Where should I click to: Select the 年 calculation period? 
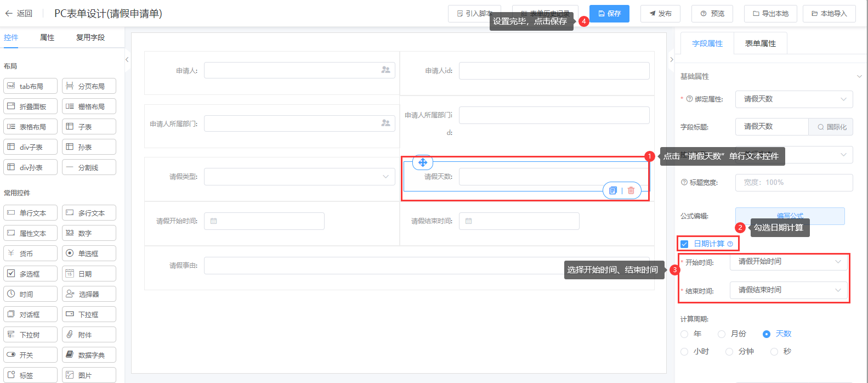(684, 334)
